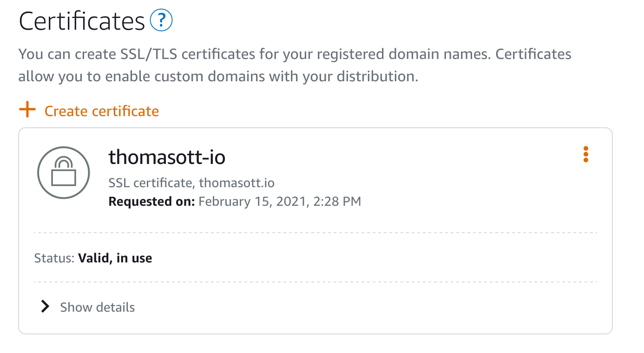This screenshot has width=644, height=353.
Task: Click the padlock certificate icon
Action: point(63,173)
